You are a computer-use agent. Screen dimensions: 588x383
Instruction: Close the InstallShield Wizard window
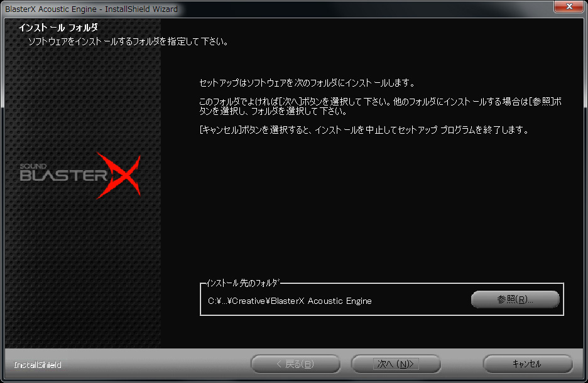(569, 6)
